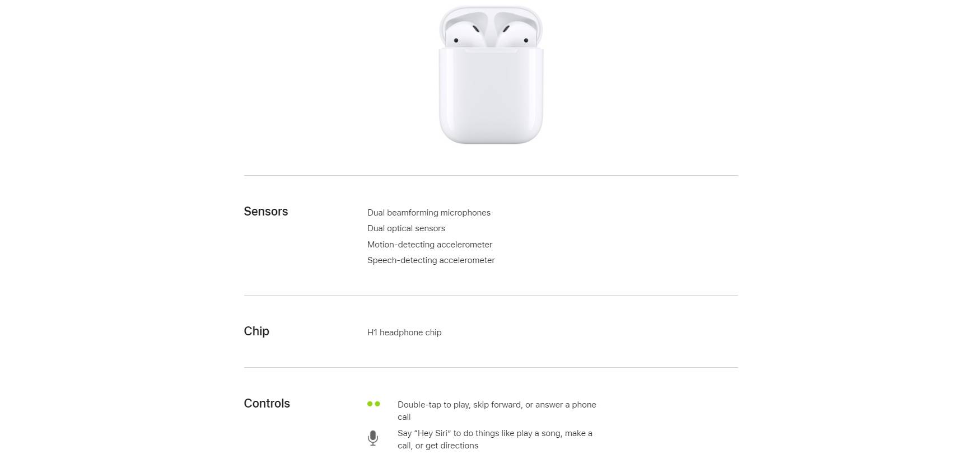Click the H1 headphone chip text
The width and height of the screenshot is (980, 468).
404,333
